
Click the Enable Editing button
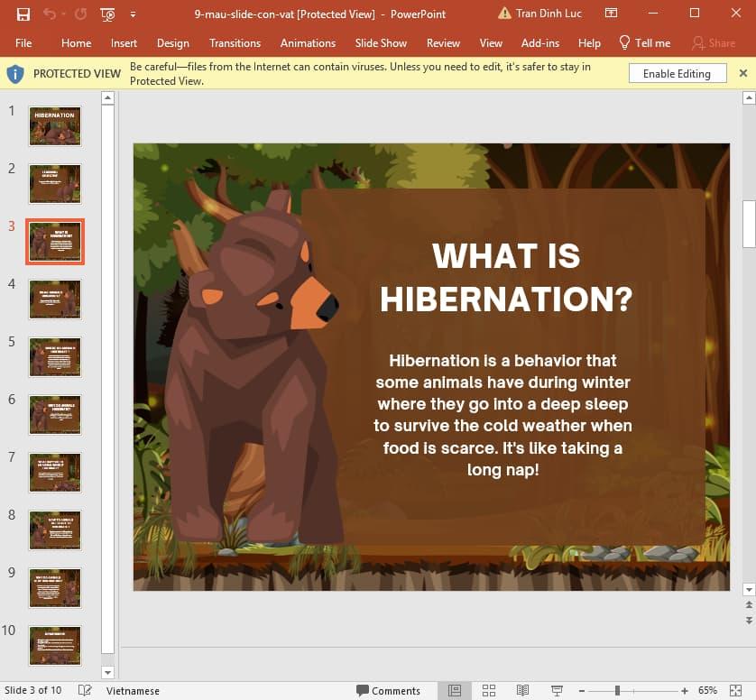(677, 73)
